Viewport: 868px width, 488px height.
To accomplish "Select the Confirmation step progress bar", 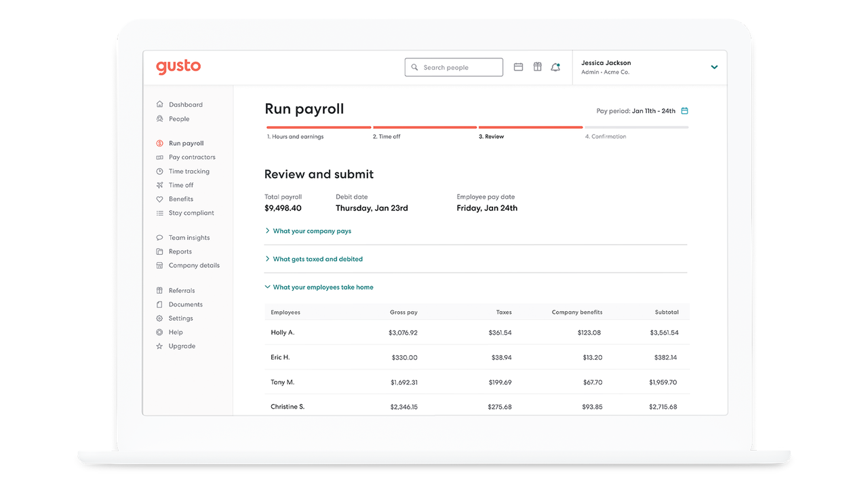I will click(x=636, y=127).
